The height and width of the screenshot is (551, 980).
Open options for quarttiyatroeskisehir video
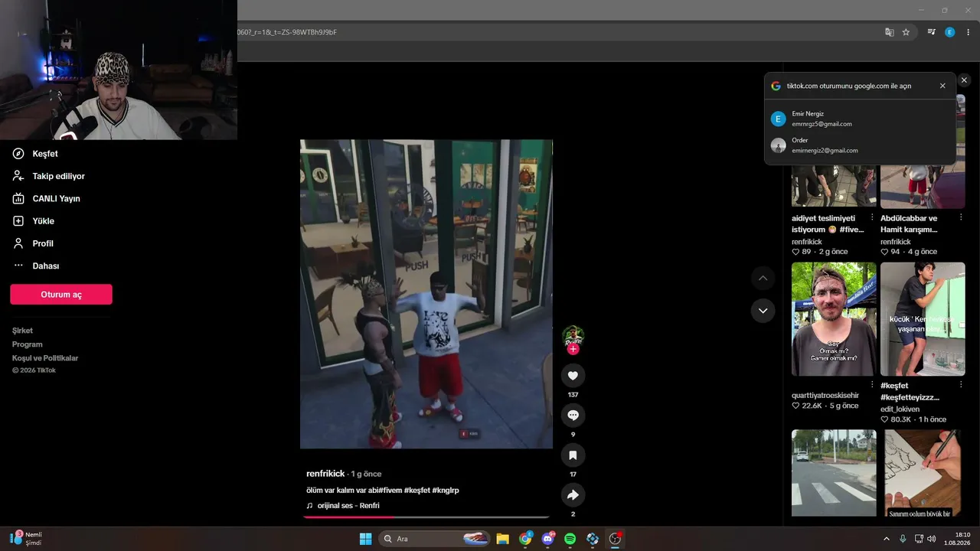[872, 385]
